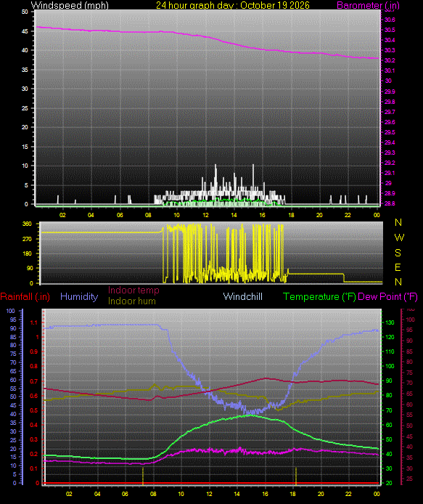Click 90 on the wind direction axis
Viewport: 423px width, 504px height.
30,268
